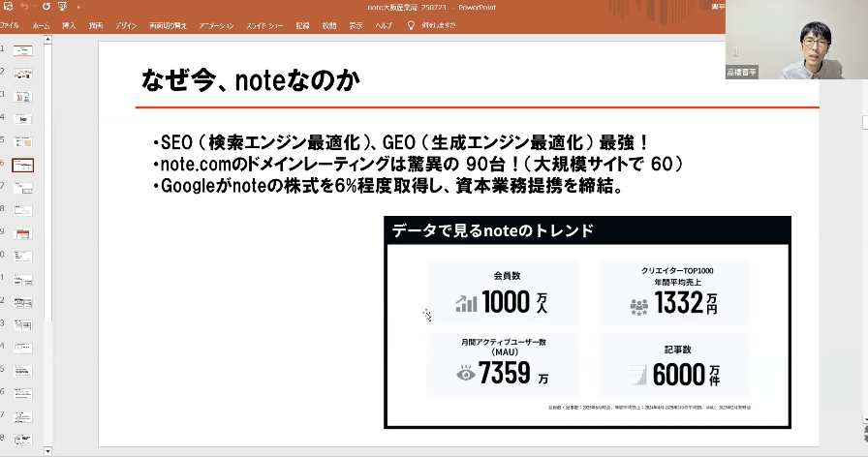The height and width of the screenshot is (457, 868).
Task: Click the 記事数 label
Action: (677, 350)
